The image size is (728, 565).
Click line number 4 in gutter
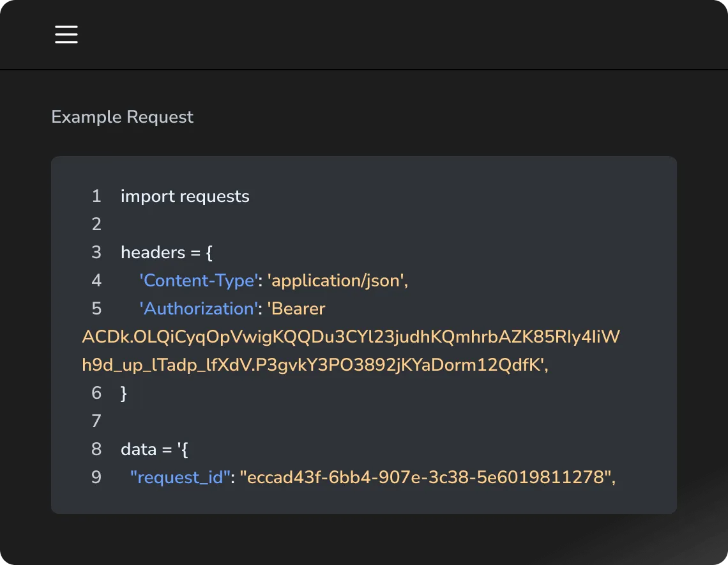point(96,281)
